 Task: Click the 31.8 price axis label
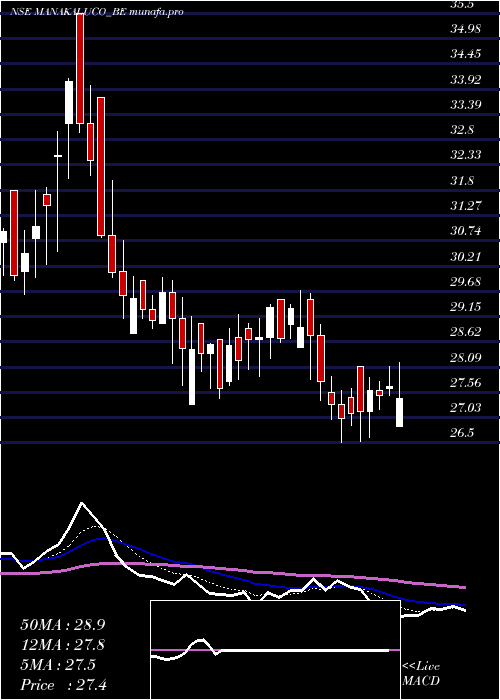(462, 181)
